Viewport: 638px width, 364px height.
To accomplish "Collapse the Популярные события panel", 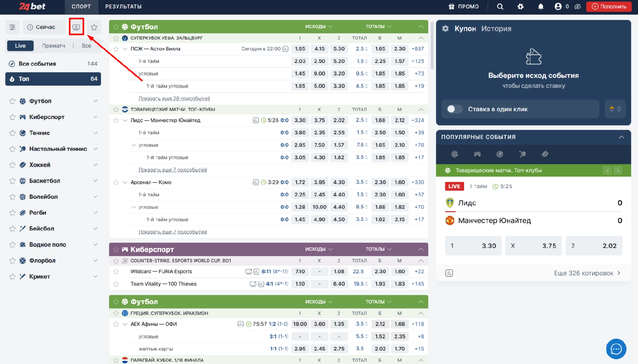I will pos(621,137).
